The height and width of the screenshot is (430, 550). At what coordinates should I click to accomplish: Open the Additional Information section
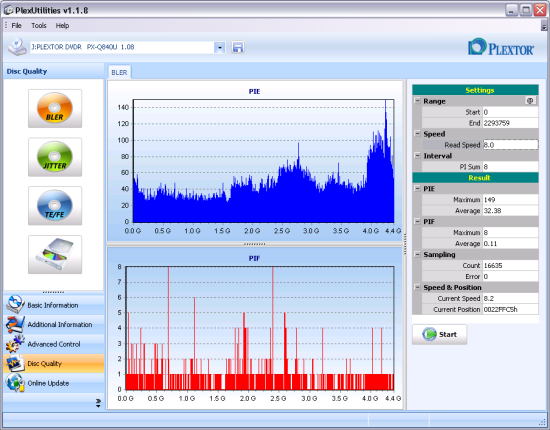pyautogui.click(x=54, y=324)
